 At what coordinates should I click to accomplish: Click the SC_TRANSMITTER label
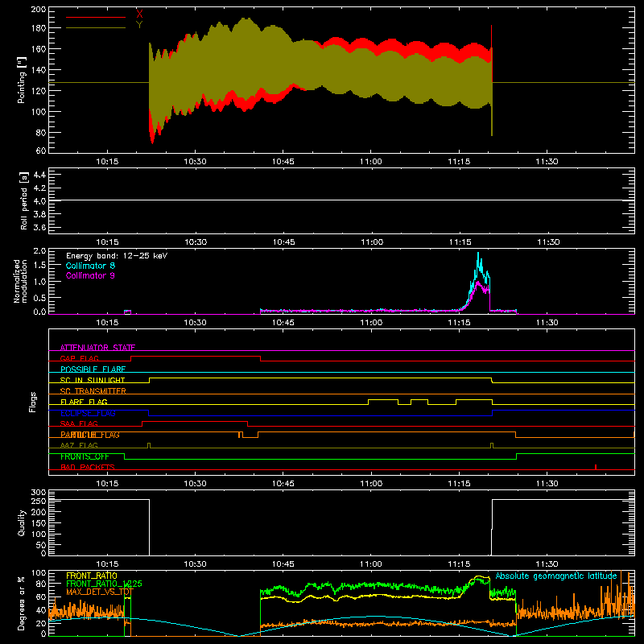[93, 390]
